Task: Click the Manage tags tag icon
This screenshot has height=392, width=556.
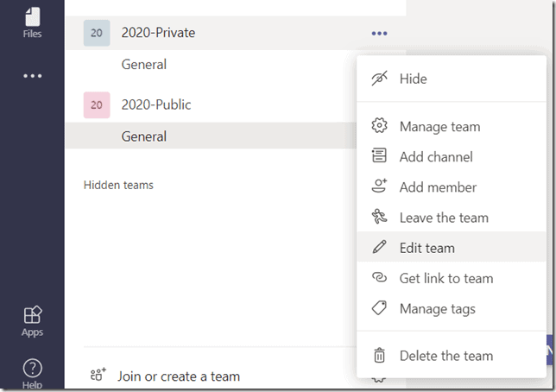Action: click(379, 307)
